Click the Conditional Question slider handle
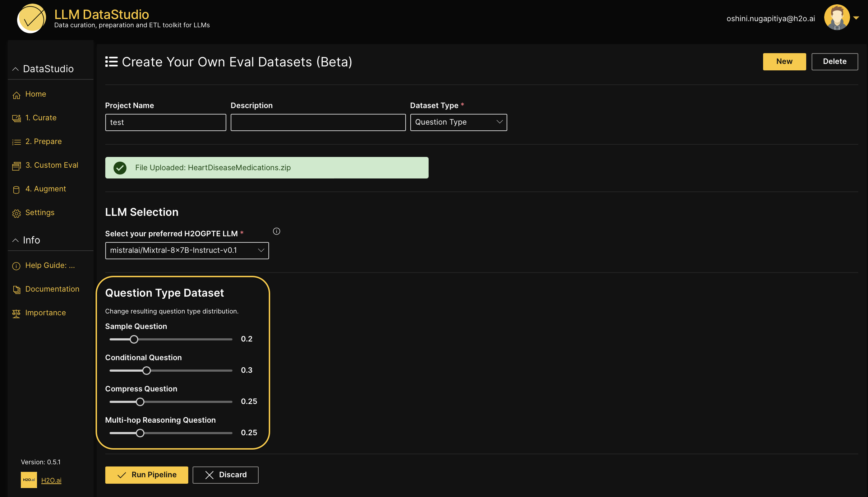Viewport: 868px width, 497px height. pyautogui.click(x=146, y=371)
